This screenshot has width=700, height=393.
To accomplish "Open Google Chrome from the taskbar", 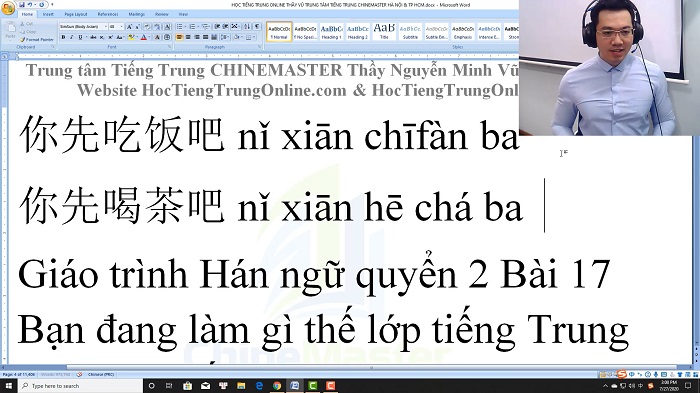I will point(277,385).
